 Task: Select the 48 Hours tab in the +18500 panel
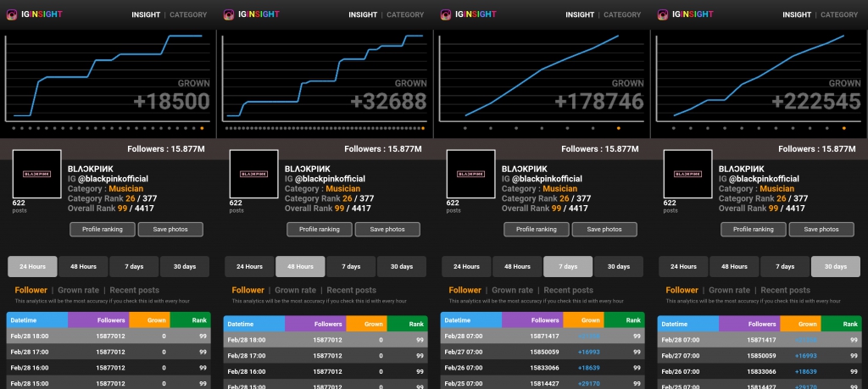click(83, 267)
